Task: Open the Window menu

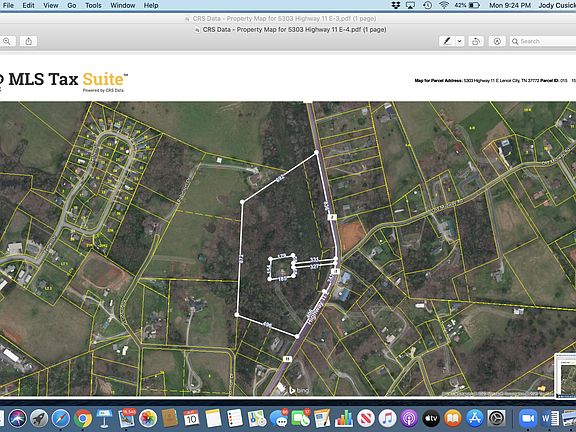Action: tap(122, 5)
